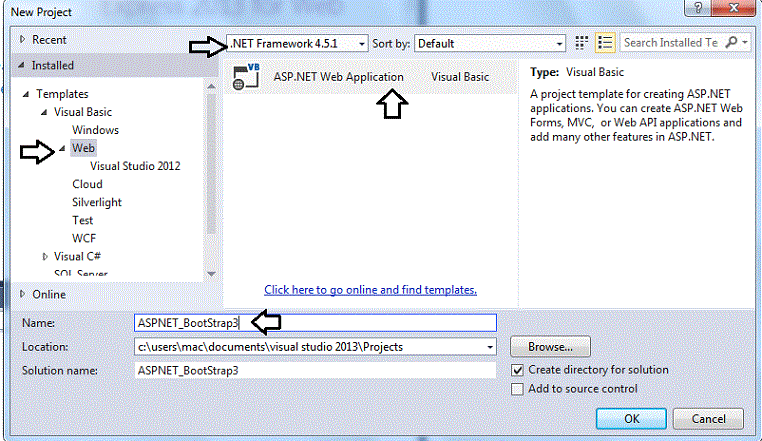Click into the project Name field
This screenshot has height=441, width=762.
(x=315, y=323)
